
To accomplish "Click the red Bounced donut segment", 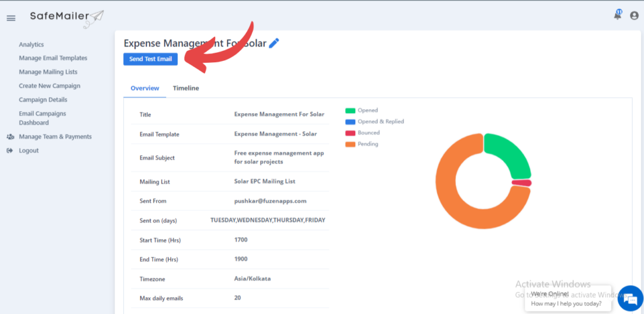I will [x=521, y=183].
